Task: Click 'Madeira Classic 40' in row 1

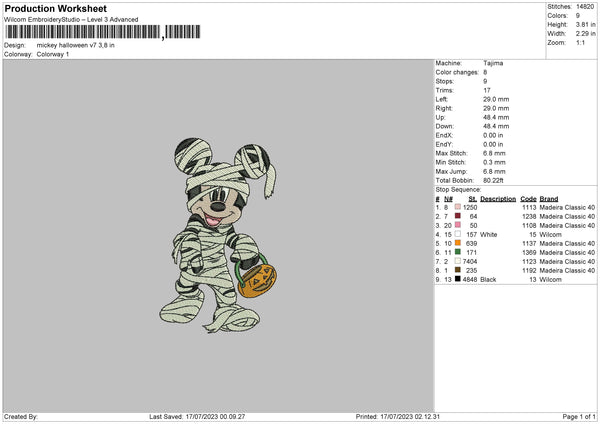Action: click(x=567, y=207)
